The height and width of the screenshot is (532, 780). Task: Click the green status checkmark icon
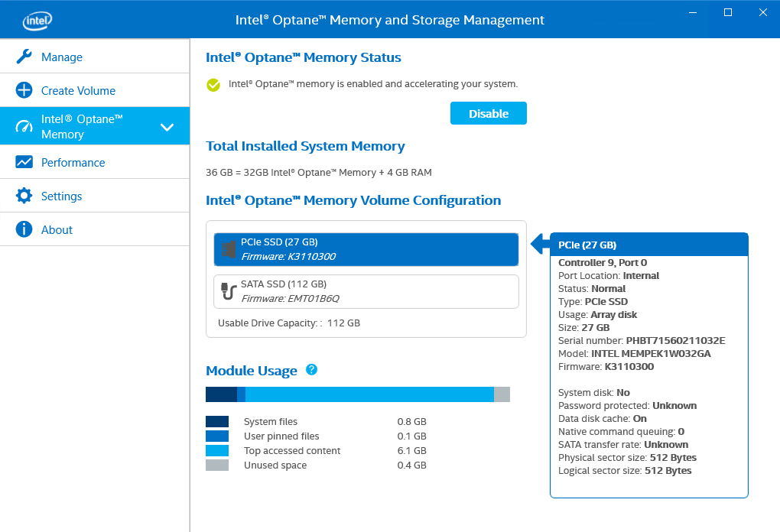213,85
